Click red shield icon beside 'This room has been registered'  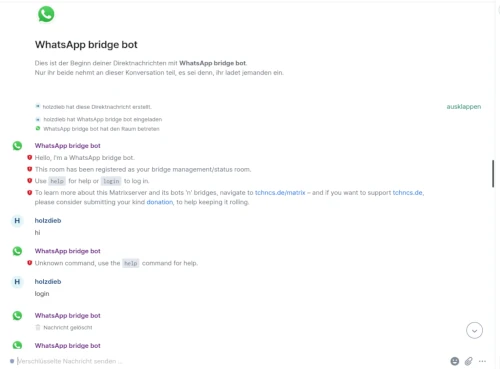[x=30, y=169]
